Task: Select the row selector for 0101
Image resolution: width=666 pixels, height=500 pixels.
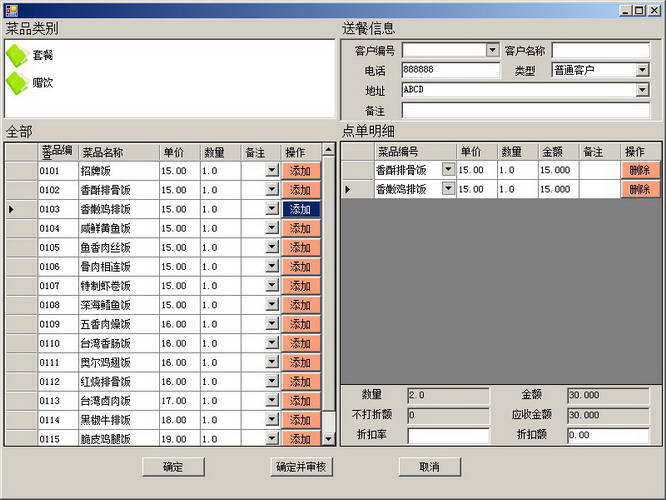Action: tap(21, 171)
